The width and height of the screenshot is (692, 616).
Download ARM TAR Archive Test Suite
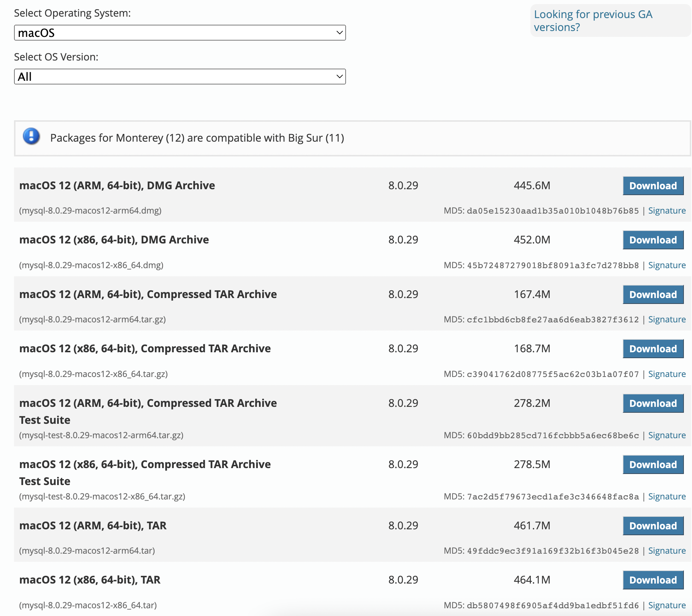tap(653, 403)
